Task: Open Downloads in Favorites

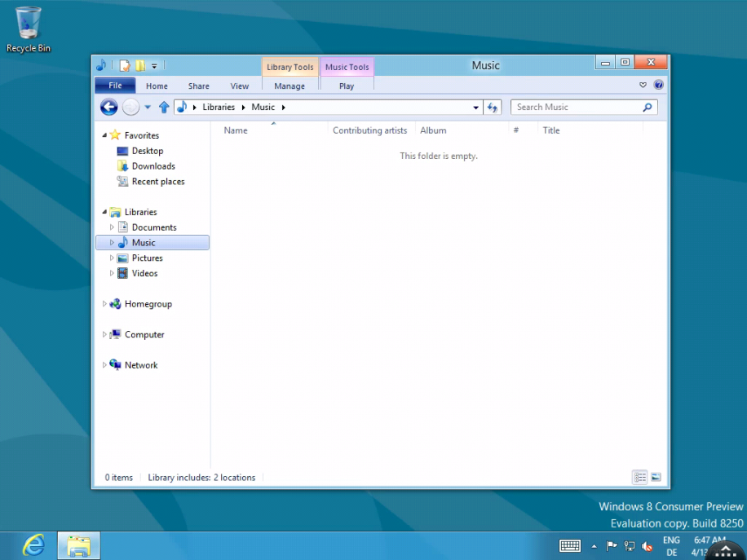Action: pyautogui.click(x=153, y=166)
